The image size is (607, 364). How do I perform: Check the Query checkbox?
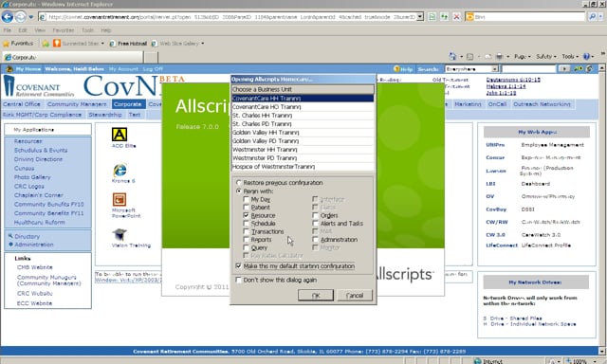(x=247, y=247)
